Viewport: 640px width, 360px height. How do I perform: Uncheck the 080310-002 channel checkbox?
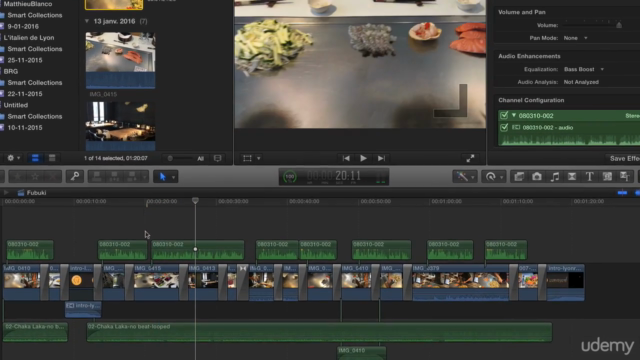504,116
